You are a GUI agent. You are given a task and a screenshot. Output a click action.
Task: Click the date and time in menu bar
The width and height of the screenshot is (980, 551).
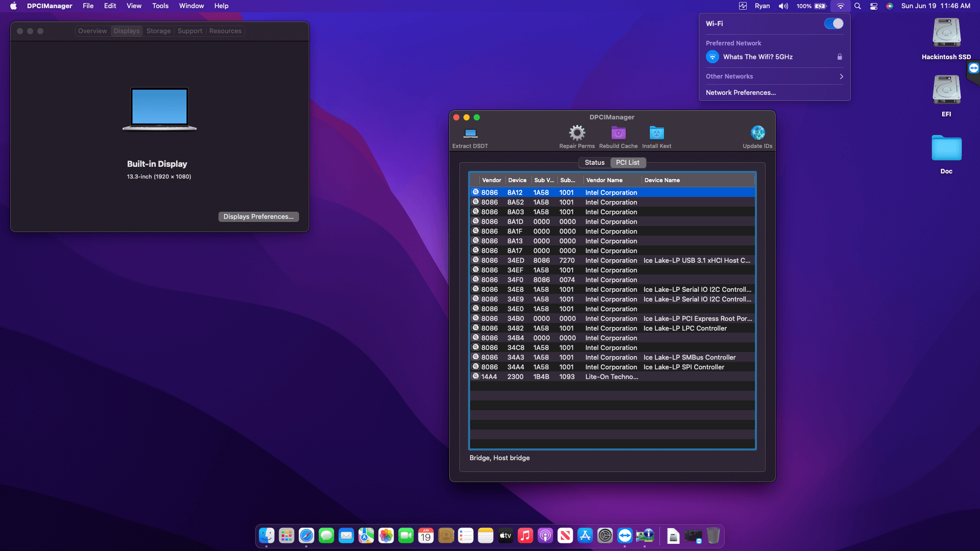click(x=936, y=6)
